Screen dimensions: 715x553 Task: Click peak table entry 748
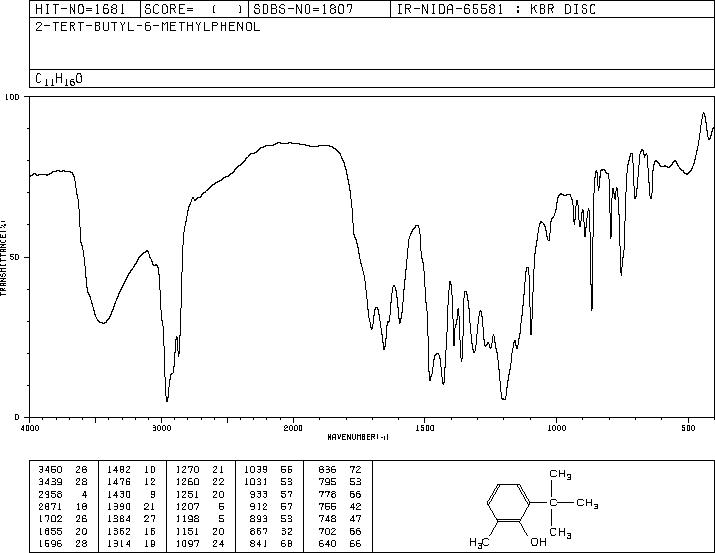point(327,519)
